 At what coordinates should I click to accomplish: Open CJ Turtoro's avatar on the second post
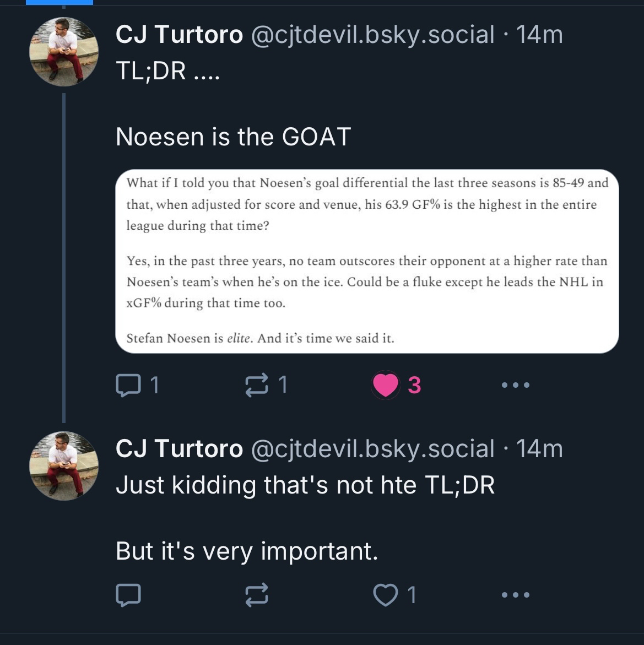64,465
